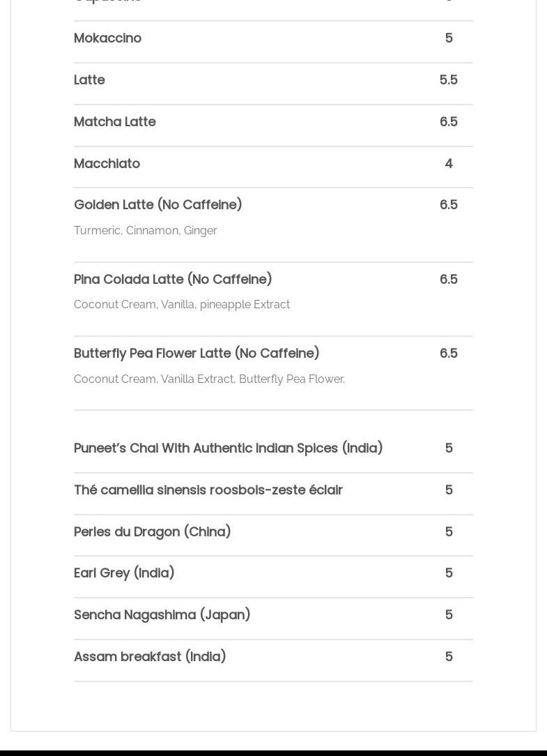Select the Matcha Latte item name

114,122
